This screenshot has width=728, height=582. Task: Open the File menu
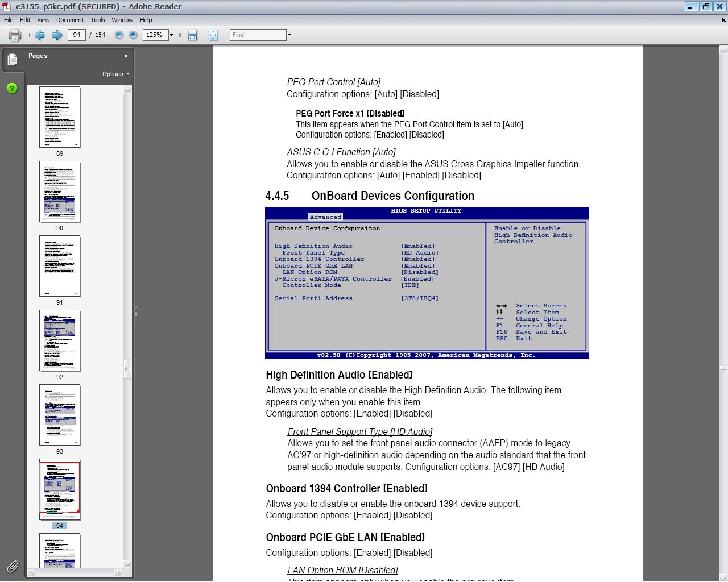(9, 20)
